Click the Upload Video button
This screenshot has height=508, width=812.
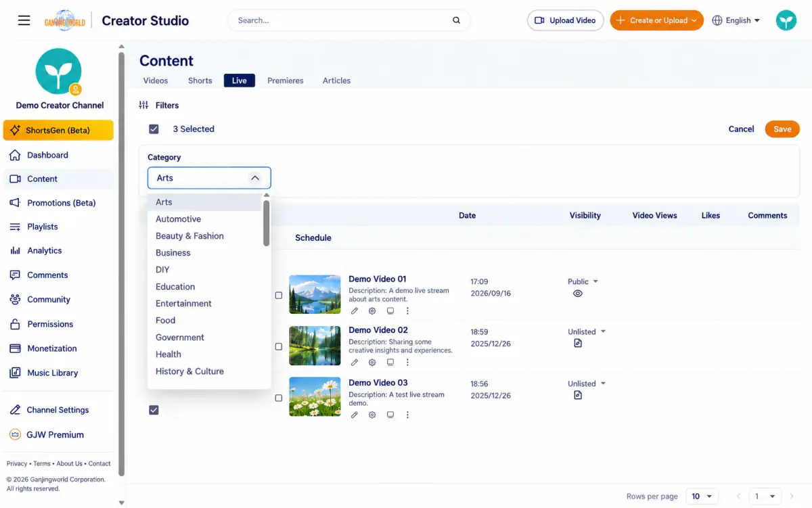click(x=565, y=20)
